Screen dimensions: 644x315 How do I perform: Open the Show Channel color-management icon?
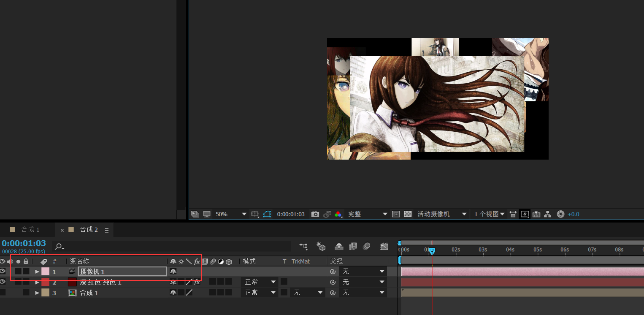pos(338,214)
